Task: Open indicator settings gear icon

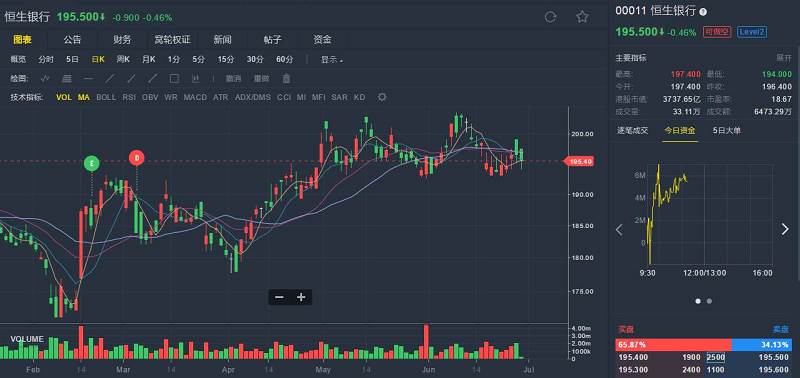Action: [382, 97]
